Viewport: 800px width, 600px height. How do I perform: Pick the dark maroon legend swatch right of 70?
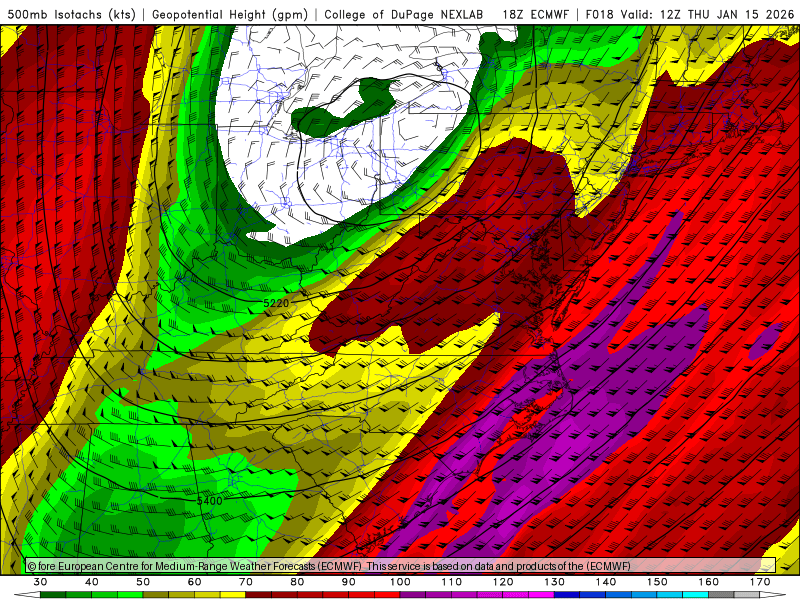point(259,595)
